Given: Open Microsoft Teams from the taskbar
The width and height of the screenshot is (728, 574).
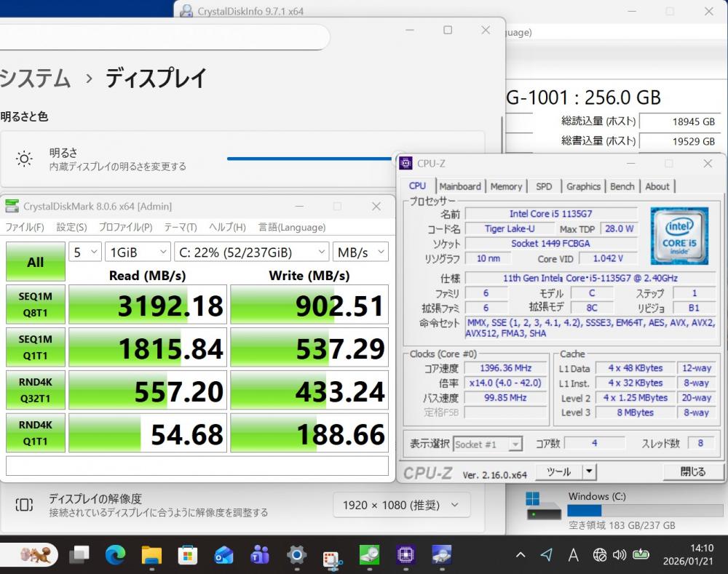Looking at the screenshot, I should click(260, 556).
